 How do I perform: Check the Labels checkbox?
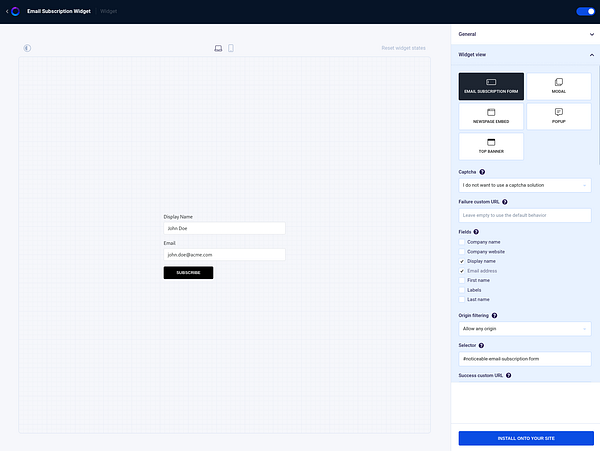(462, 290)
